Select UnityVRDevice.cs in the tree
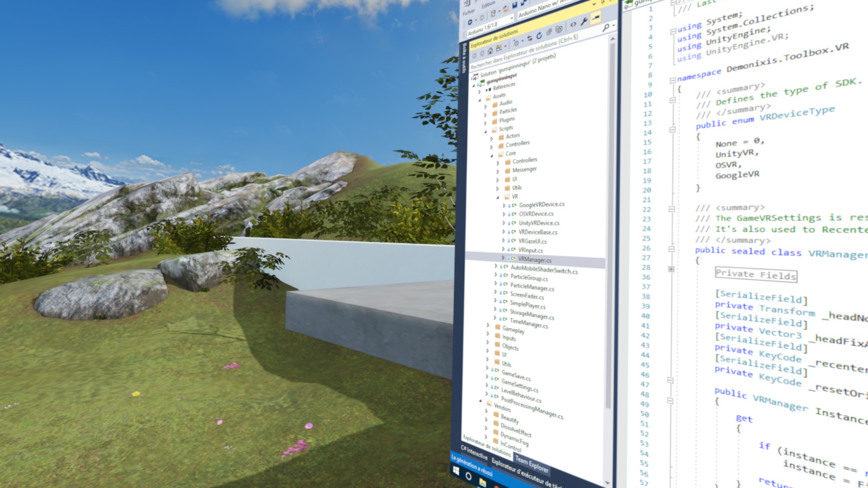The width and height of the screenshot is (868, 488). [539, 223]
